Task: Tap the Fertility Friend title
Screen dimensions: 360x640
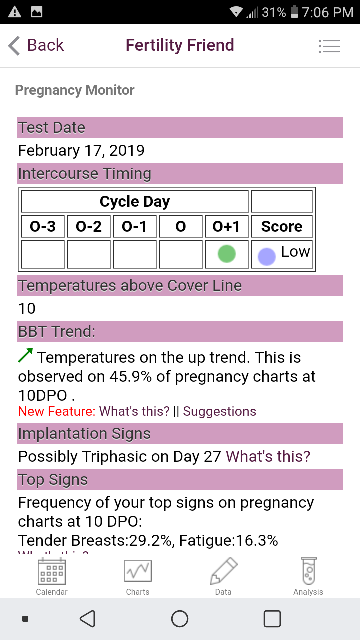Action: tap(180, 45)
